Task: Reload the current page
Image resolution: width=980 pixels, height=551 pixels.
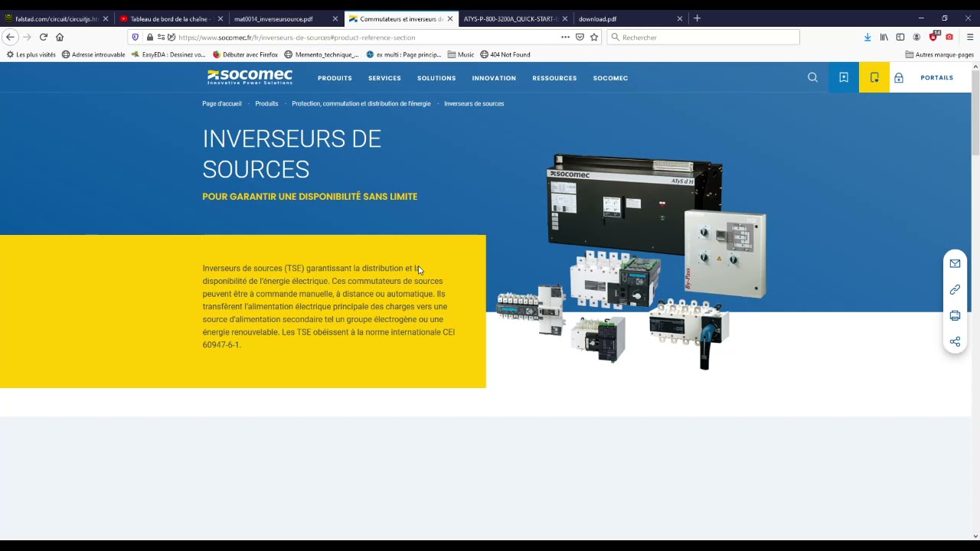Action: [44, 37]
